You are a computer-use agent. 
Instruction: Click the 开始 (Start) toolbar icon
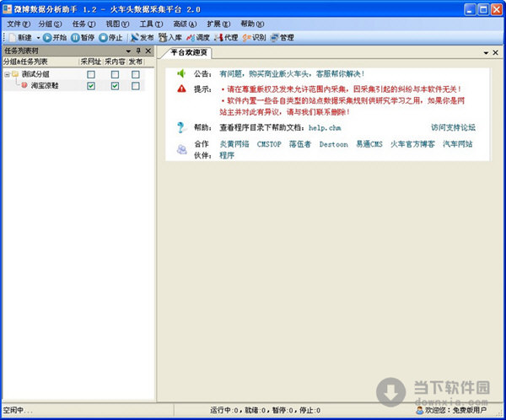[54, 38]
